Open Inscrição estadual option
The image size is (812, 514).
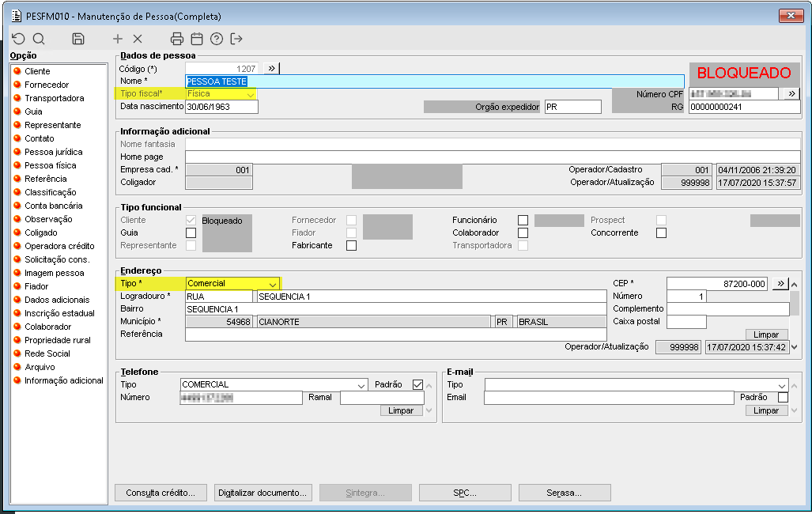point(59,313)
